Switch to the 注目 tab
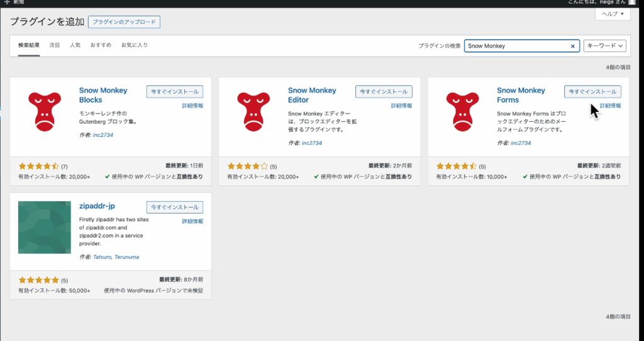 (x=55, y=45)
